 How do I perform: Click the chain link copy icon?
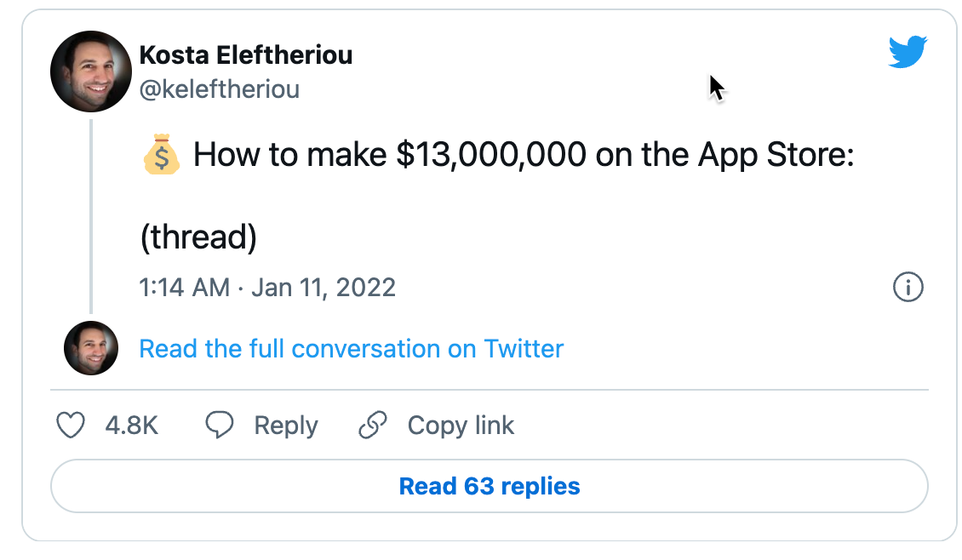click(x=373, y=425)
